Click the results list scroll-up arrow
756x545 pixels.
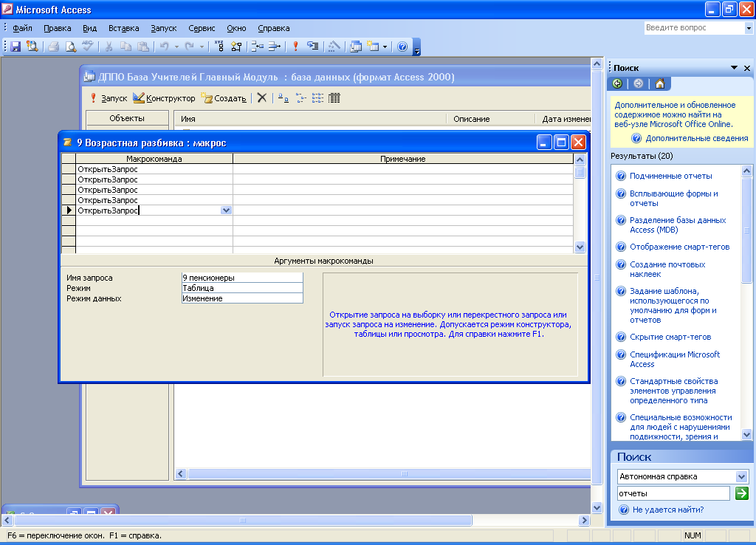pyautogui.click(x=746, y=171)
